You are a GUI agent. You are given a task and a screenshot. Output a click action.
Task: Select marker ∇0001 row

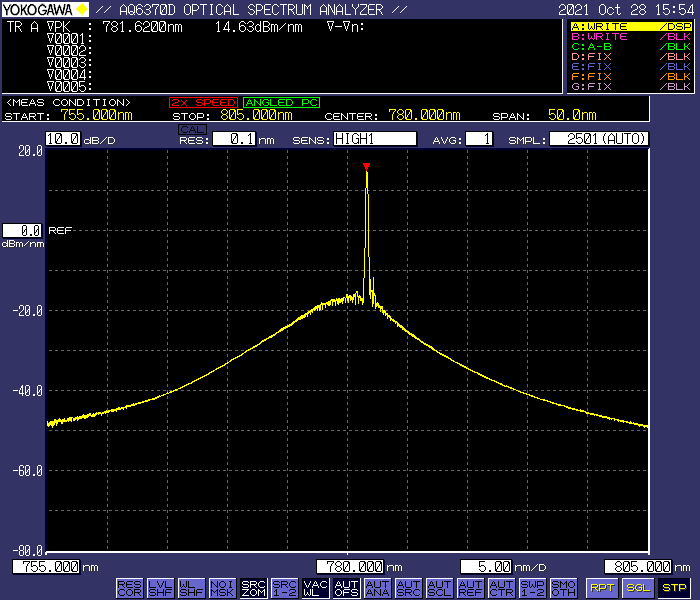click(70, 39)
